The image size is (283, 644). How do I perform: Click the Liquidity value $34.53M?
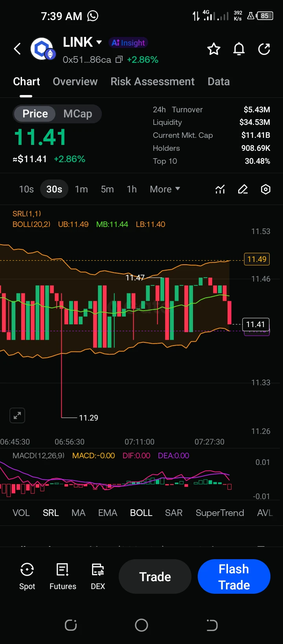coord(255,123)
